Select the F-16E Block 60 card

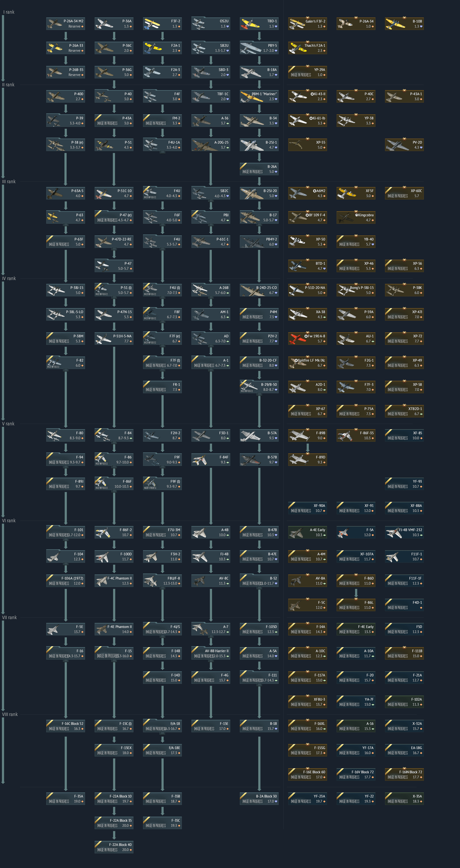307,774
